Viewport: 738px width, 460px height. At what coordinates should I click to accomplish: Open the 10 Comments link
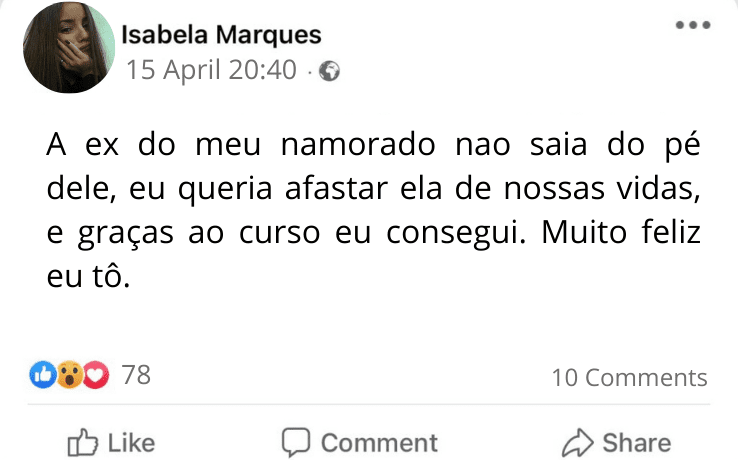629,377
